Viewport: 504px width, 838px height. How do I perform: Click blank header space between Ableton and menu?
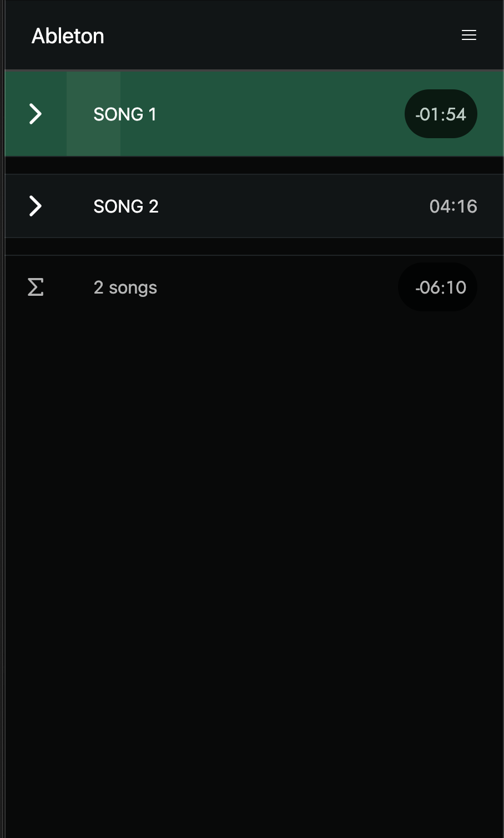pyautogui.click(x=278, y=36)
